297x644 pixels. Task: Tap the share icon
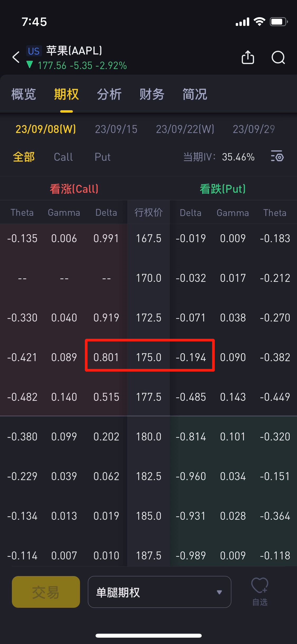click(x=248, y=57)
